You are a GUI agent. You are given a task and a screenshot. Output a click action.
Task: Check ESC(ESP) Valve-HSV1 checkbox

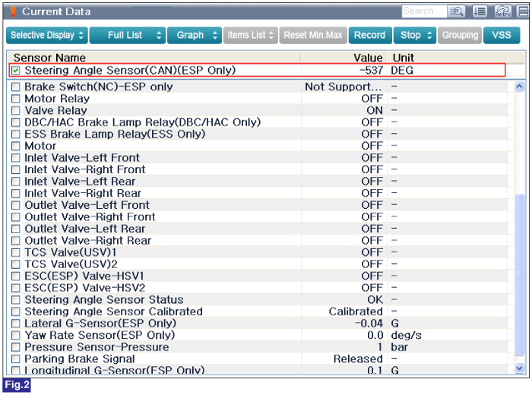16,276
